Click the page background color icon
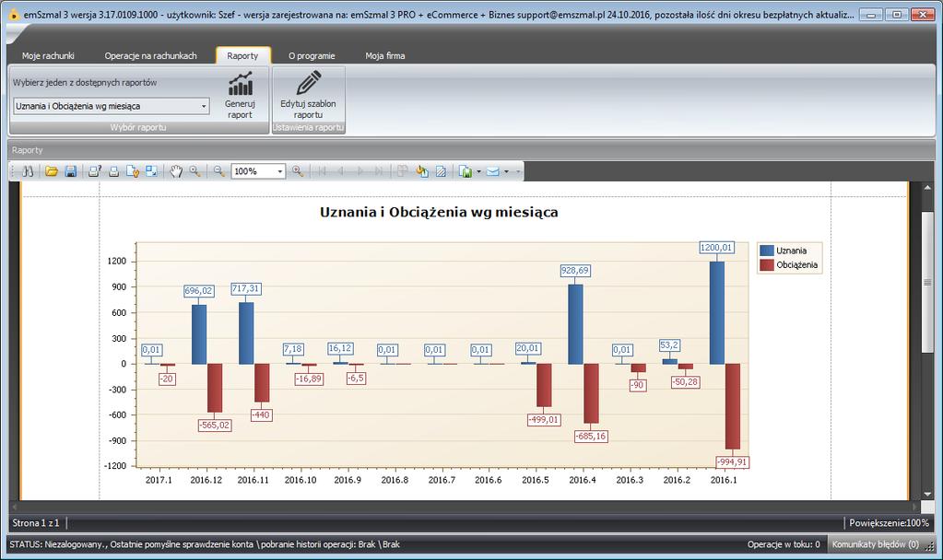The height and width of the screenshot is (560, 943). (x=421, y=171)
